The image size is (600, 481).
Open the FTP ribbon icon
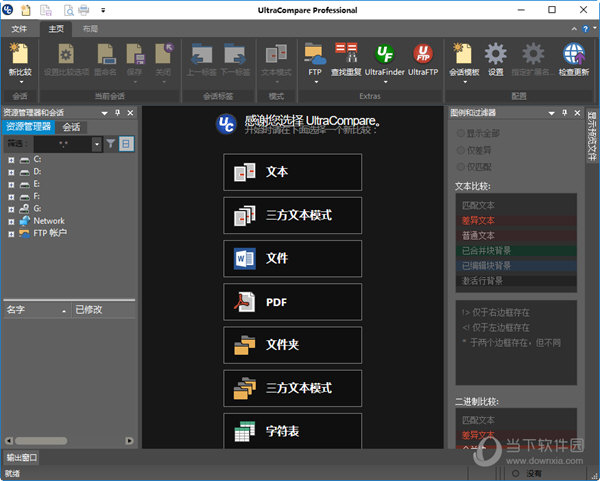coord(315,54)
